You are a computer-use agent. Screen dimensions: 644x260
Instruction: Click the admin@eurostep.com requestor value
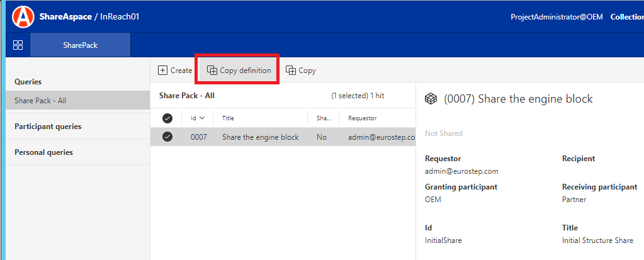pos(461,171)
